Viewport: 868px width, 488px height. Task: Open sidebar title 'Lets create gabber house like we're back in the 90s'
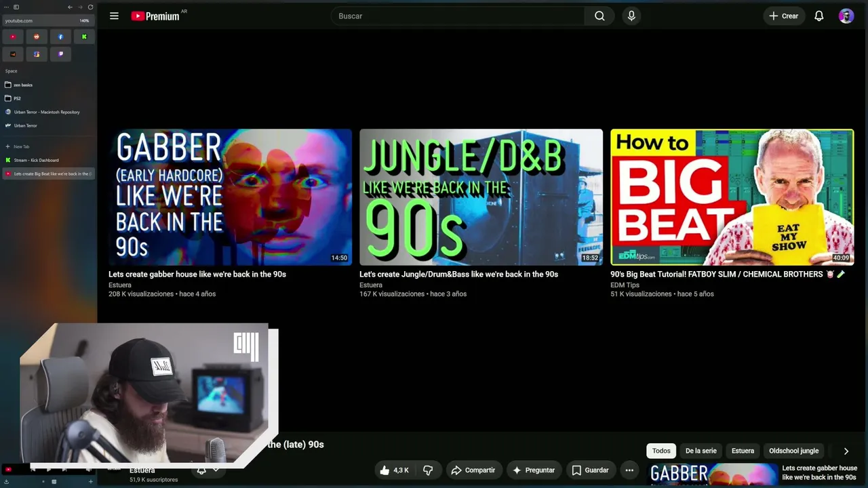point(819,472)
